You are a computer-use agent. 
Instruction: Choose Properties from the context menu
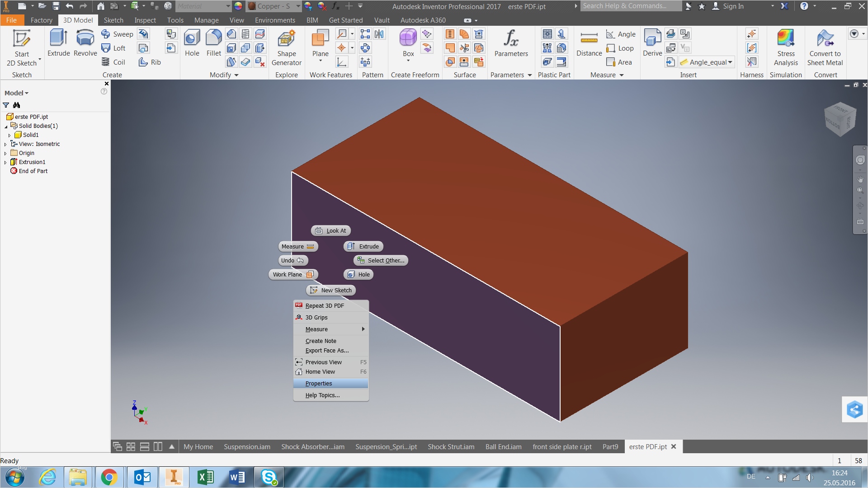319,384
